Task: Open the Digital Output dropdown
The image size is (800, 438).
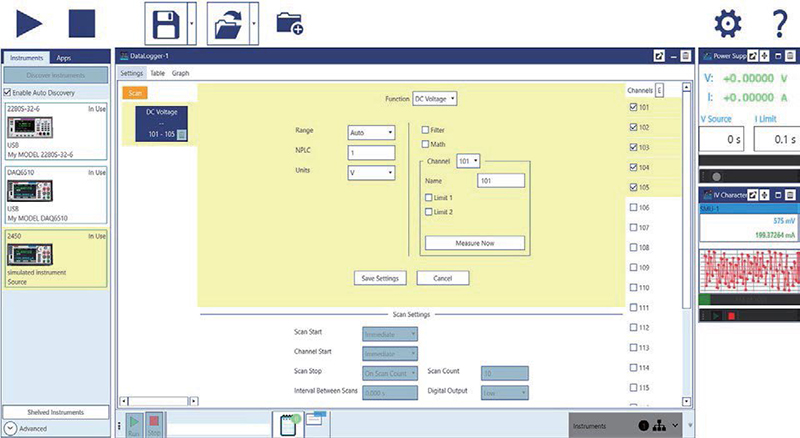Action: [505, 393]
